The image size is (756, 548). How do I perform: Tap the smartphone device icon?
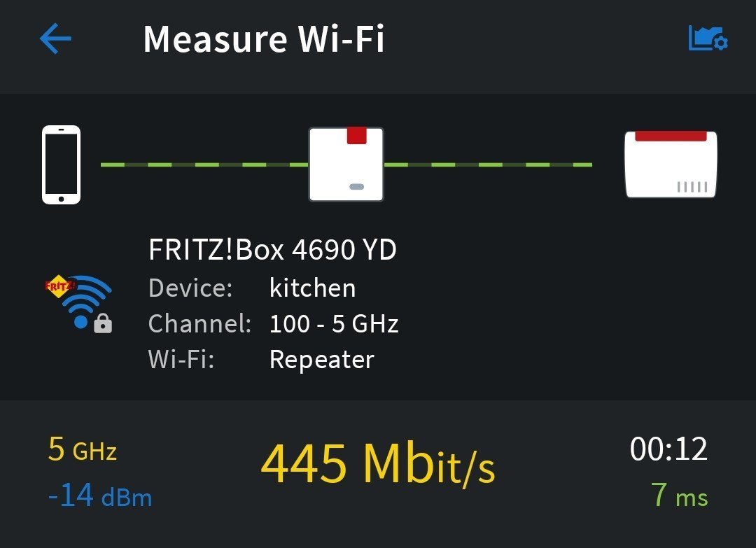[61, 164]
